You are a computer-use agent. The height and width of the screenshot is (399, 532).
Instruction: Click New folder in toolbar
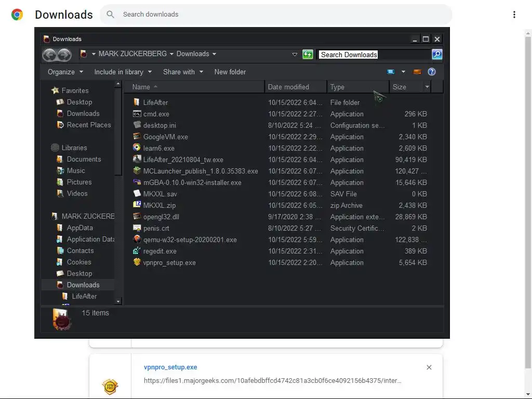pyautogui.click(x=230, y=72)
